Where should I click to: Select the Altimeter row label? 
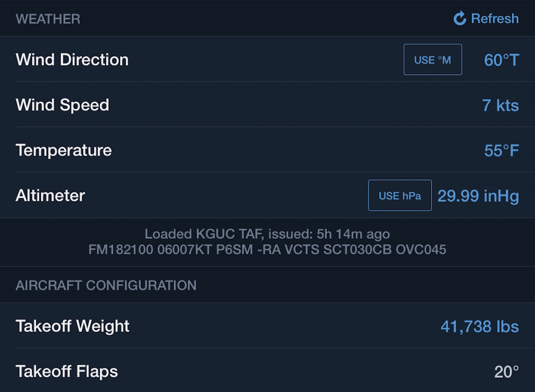click(x=50, y=196)
